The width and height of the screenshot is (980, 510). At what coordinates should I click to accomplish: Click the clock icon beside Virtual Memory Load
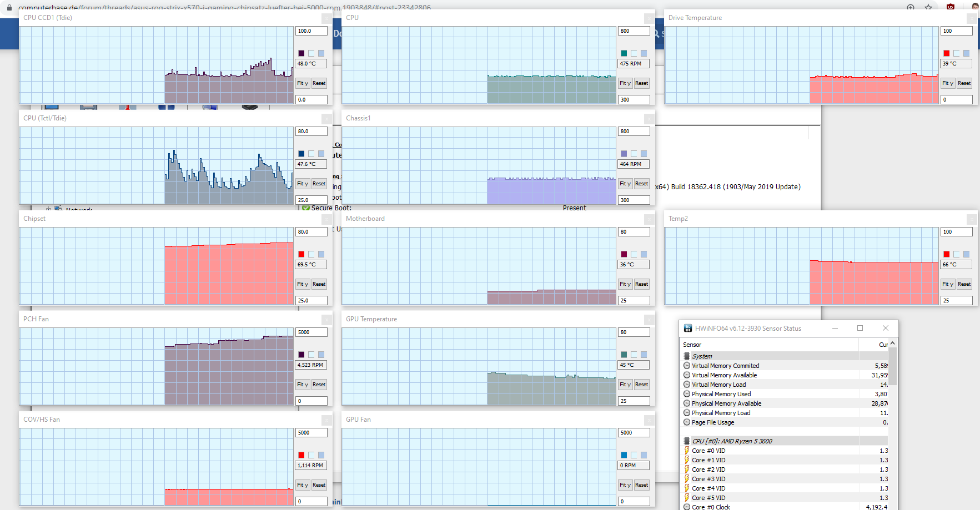coord(687,385)
